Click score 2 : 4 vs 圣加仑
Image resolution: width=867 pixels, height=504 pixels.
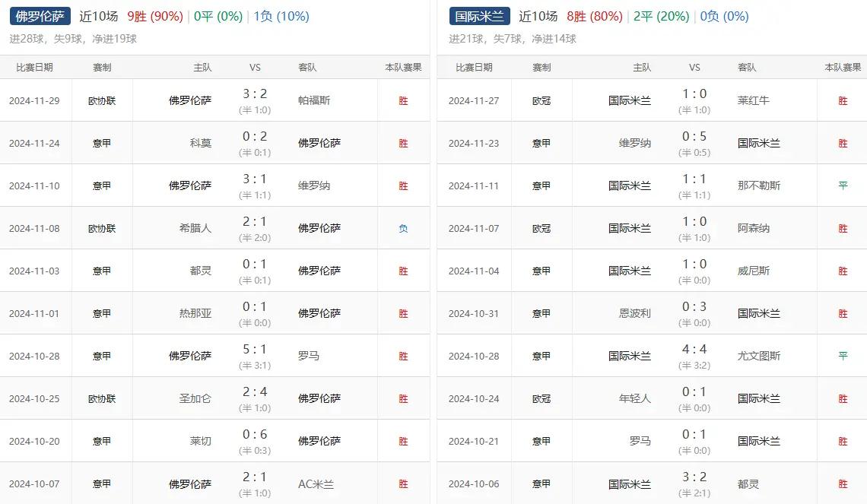[x=255, y=391]
